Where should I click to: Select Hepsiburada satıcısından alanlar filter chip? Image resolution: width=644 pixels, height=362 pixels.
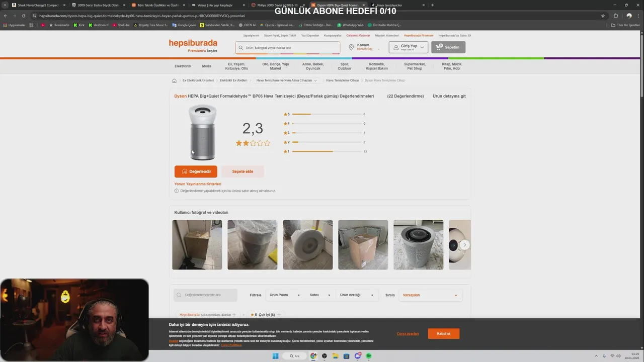(208, 315)
